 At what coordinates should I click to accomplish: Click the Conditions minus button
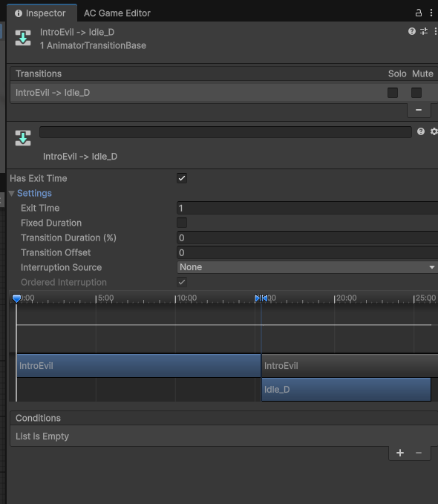point(419,453)
